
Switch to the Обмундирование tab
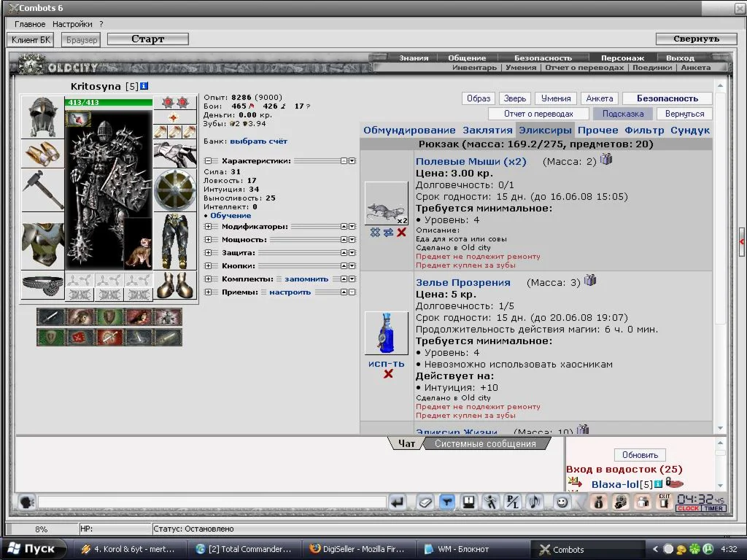(409, 131)
